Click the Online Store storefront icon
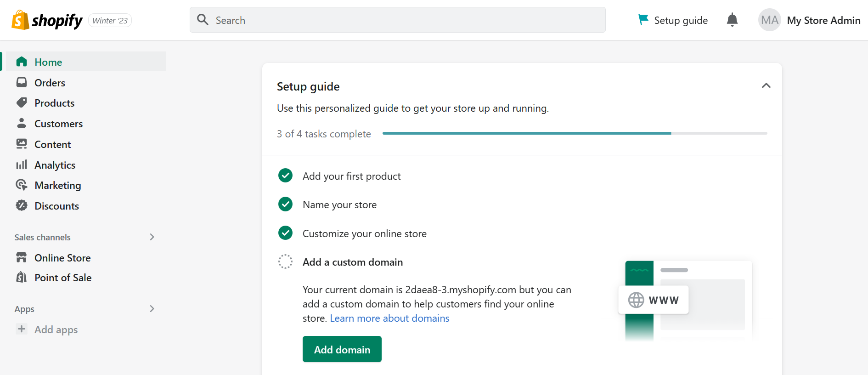The image size is (868, 375). tap(22, 257)
